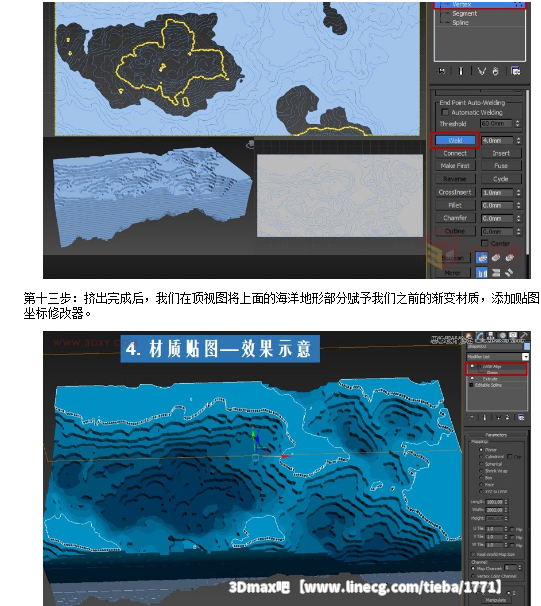The width and height of the screenshot is (541, 606).
Task: Select the Gizmo sub-object of UVW Map
Action: click(x=492, y=373)
